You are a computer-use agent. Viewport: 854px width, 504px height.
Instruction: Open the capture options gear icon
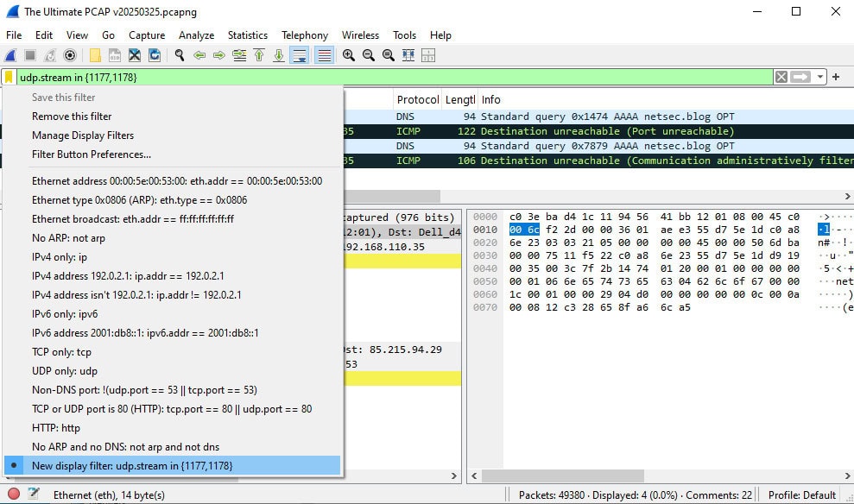[68, 54]
